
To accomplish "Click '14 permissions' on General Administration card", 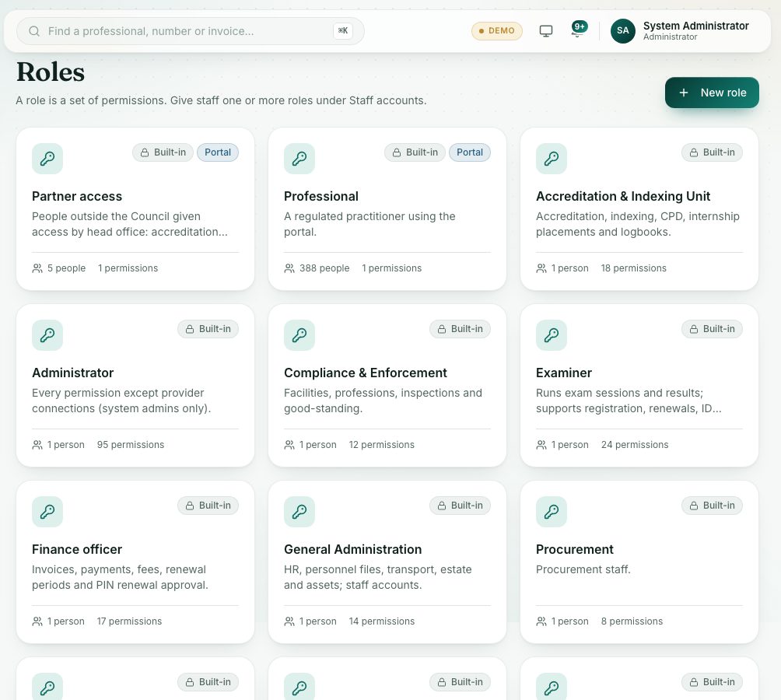I will (x=381, y=621).
